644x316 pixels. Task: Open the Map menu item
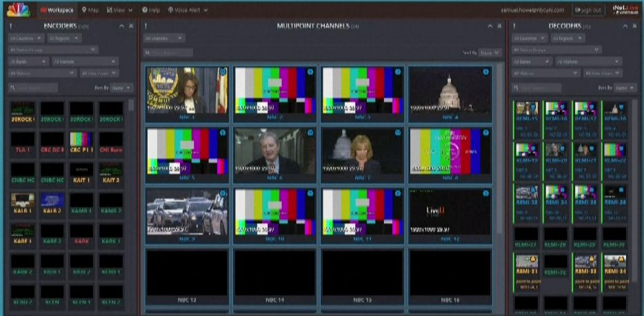tap(90, 10)
